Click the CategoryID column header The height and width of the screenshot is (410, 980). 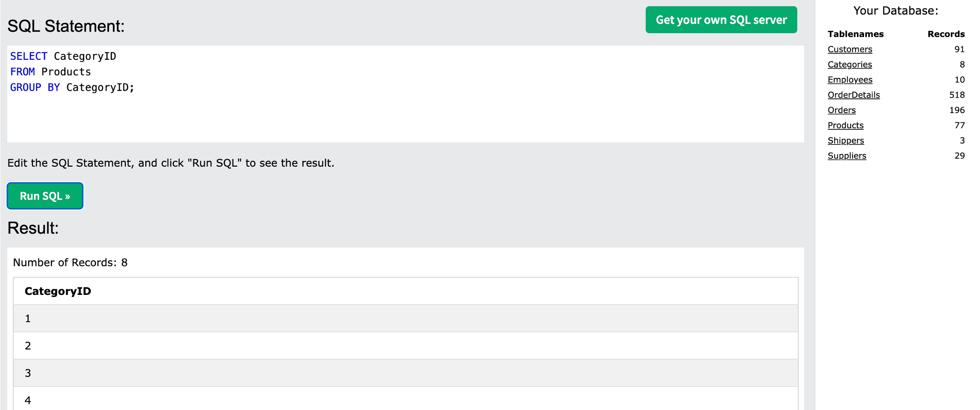pyautogui.click(x=58, y=291)
